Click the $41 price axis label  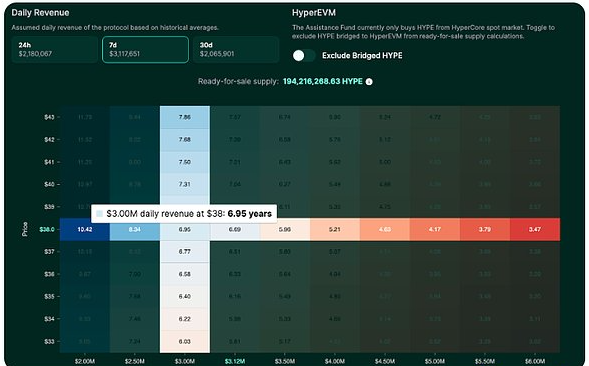point(49,162)
